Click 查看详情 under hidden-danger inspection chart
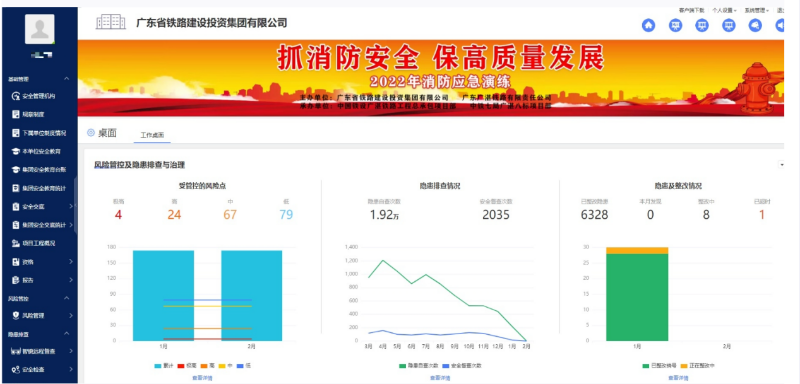800x384 pixels. 440,378
